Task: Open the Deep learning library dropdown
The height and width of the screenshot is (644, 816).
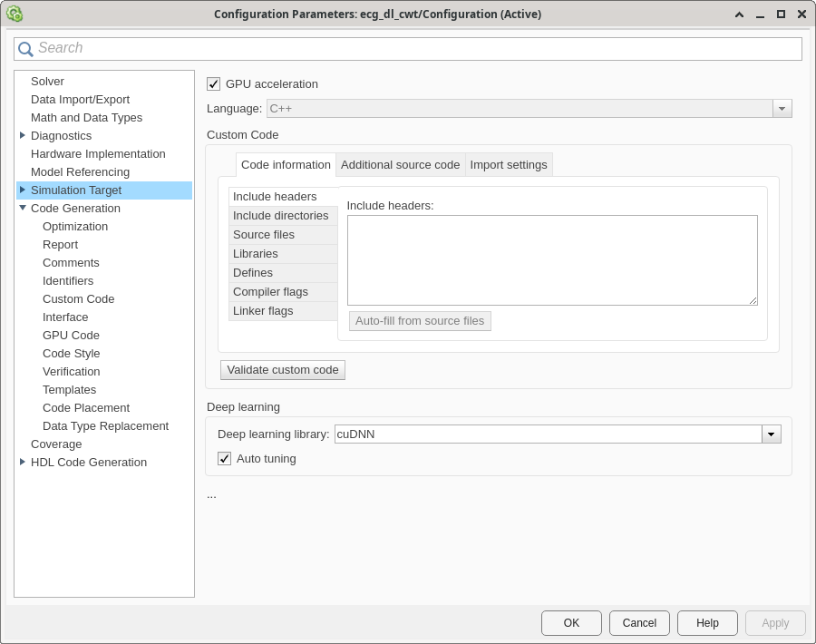Action: pyautogui.click(x=771, y=434)
